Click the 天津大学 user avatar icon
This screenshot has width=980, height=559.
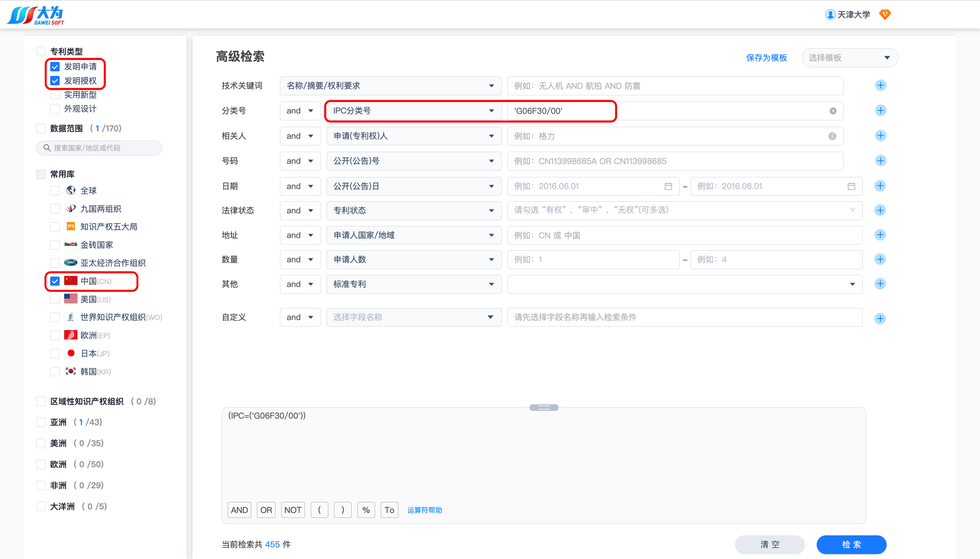pyautogui.click(x=830, y=15)
